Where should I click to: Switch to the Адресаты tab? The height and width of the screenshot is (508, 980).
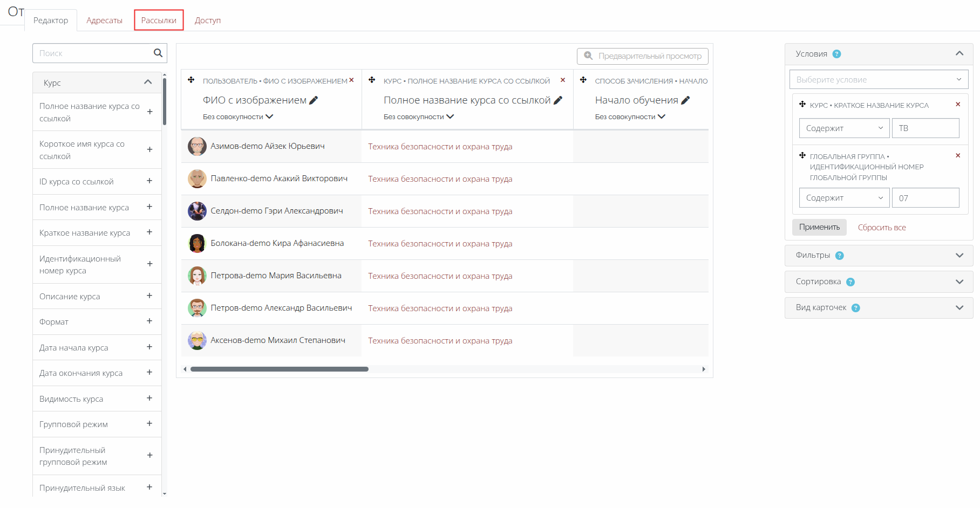[x=104, y=20]
